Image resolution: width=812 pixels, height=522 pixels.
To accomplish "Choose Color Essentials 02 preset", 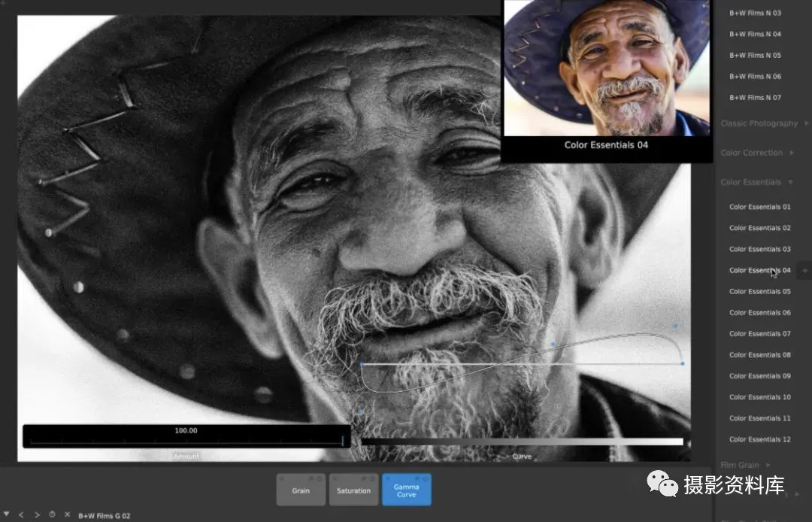I will click(759, 228).
